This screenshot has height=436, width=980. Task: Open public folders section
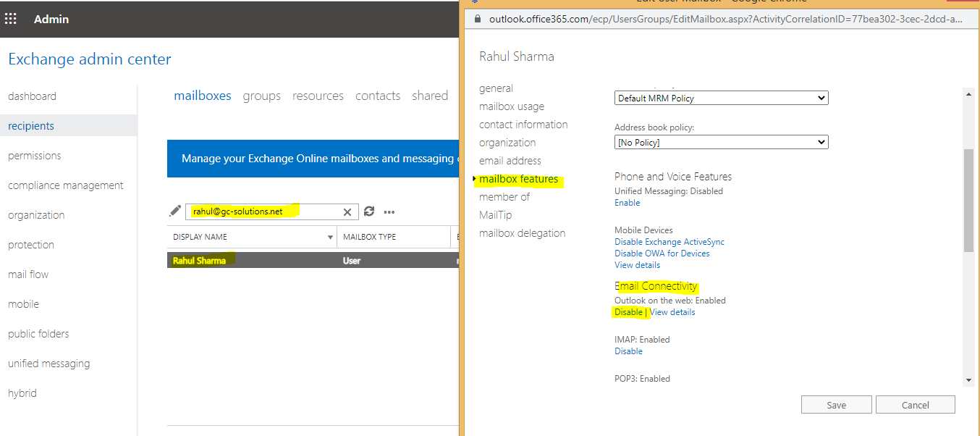point(38,334)
